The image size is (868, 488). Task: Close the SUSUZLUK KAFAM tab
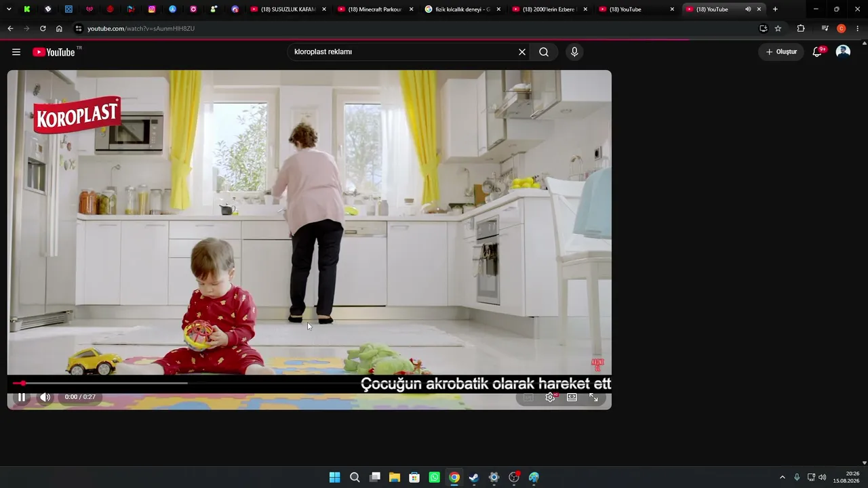coord(324,9)
